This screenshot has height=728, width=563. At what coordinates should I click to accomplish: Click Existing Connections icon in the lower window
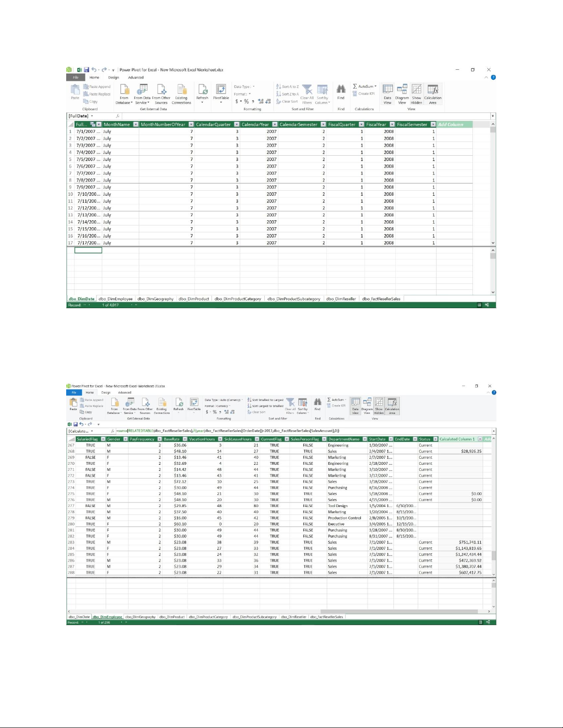(162, 404)
